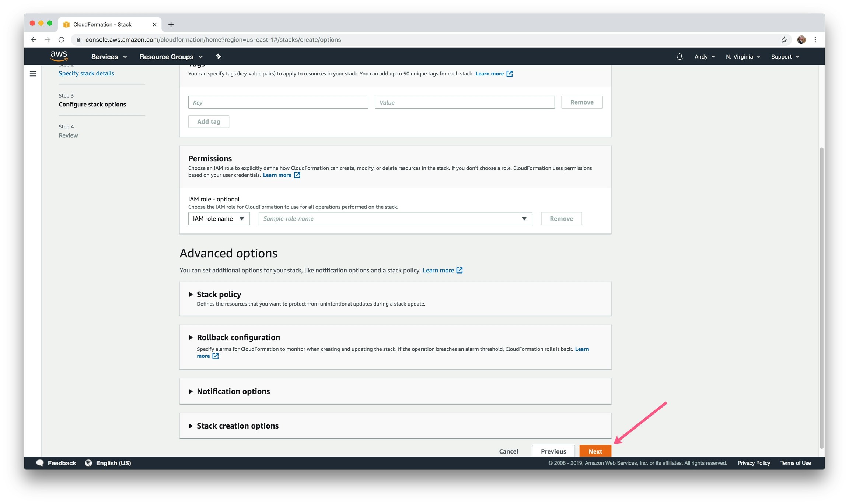Expand the Rollback configuration section

click(191, 337)
